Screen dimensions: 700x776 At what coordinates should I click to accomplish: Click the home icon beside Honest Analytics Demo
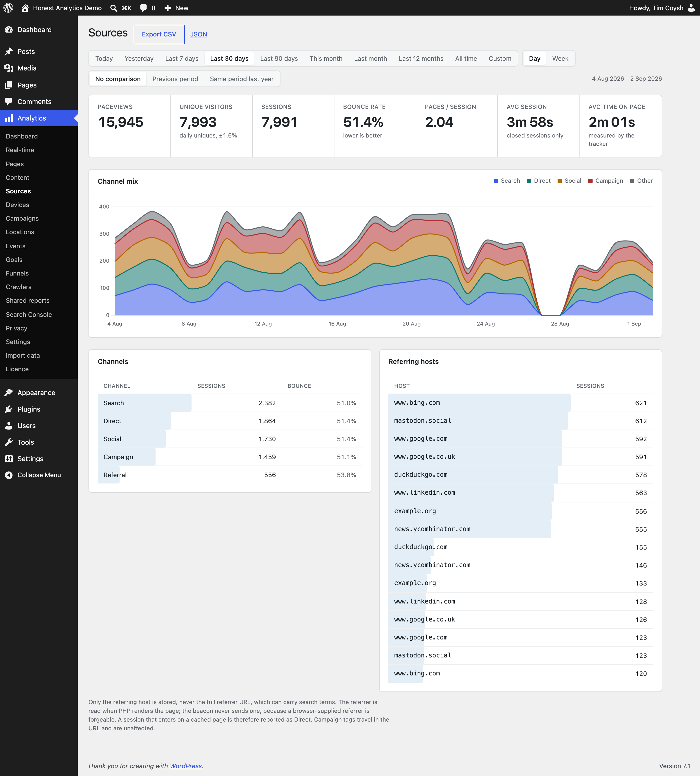[x=25, y=8]
